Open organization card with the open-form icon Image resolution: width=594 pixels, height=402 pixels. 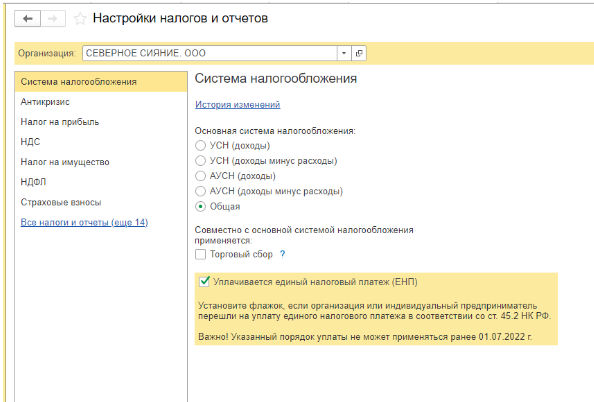(x=359, y=53)
